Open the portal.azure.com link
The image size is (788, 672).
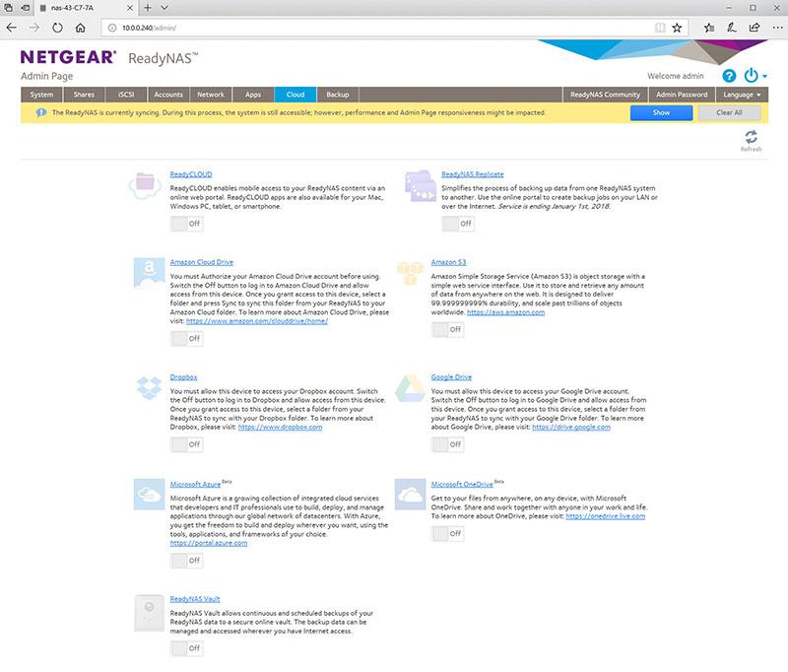coord(209,543)
